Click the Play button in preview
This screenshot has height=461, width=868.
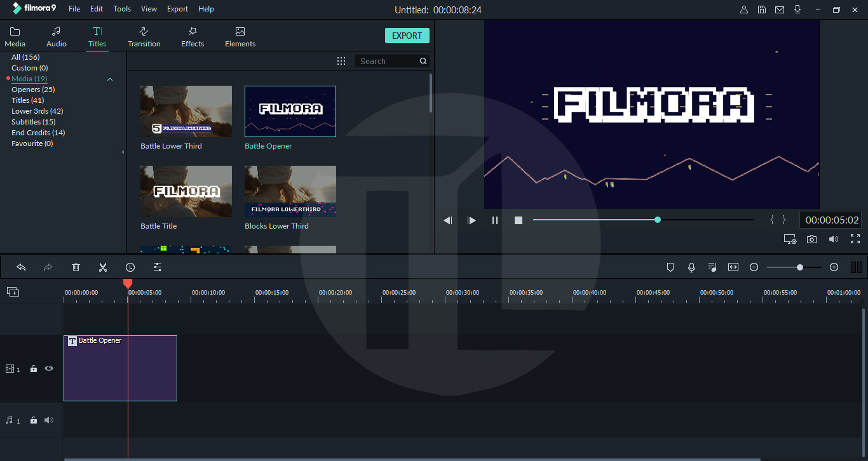pos(471,220)
